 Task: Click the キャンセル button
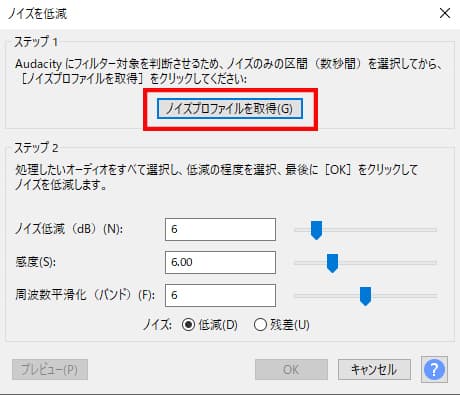coord(374,369)
